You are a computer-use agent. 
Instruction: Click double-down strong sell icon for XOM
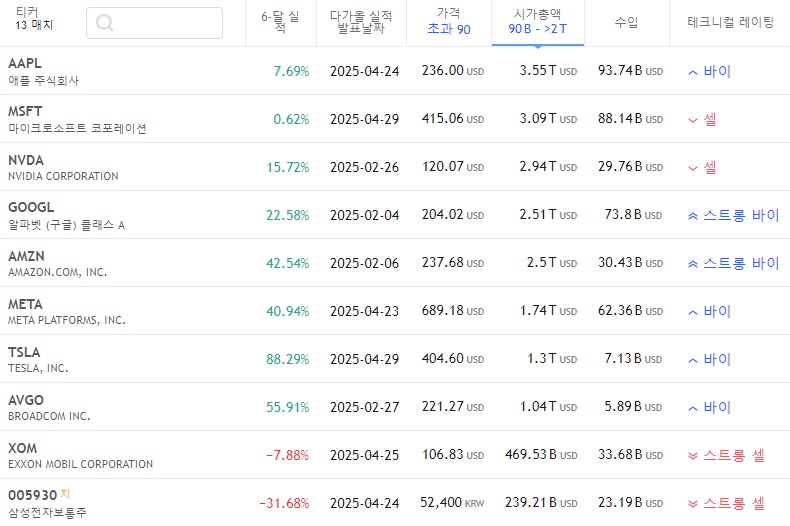693,456
